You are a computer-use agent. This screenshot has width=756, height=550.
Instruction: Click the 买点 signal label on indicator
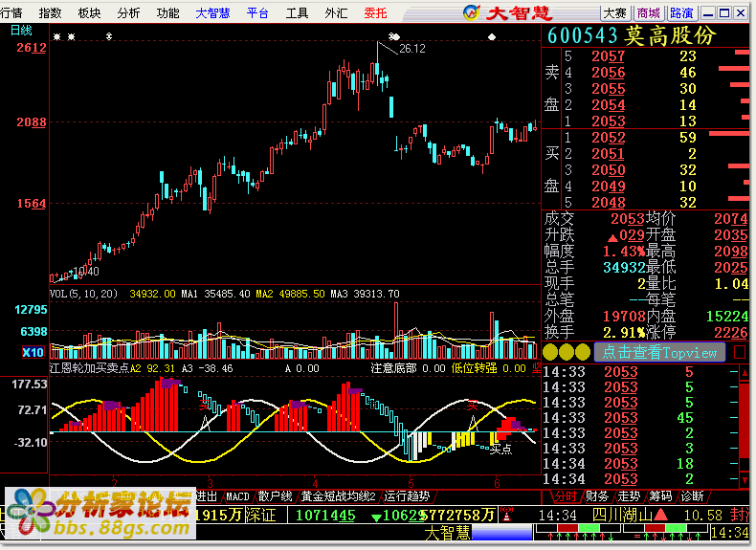[x=500, y=450]
